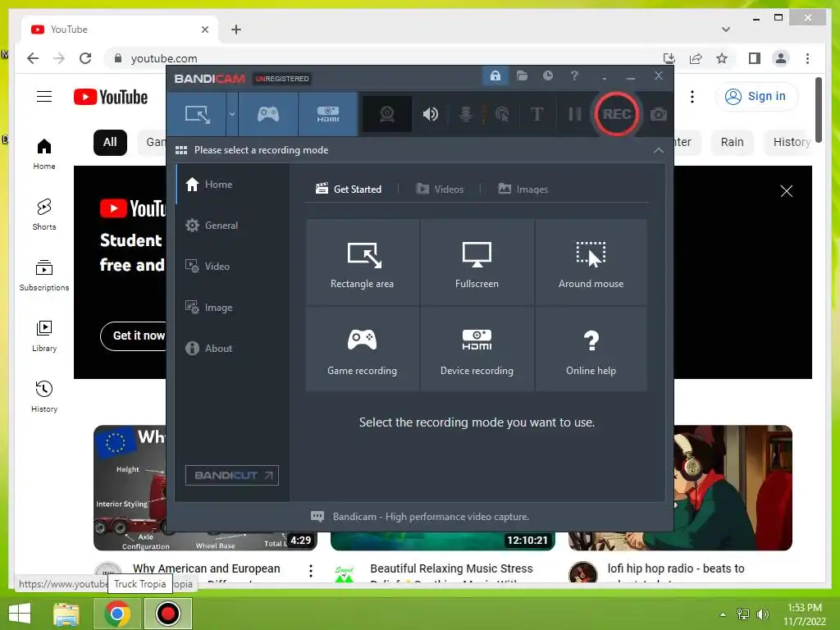Open File Explorer from taskbar
Viewport: 840px width, 630px height.
click(x=66, y=614)
